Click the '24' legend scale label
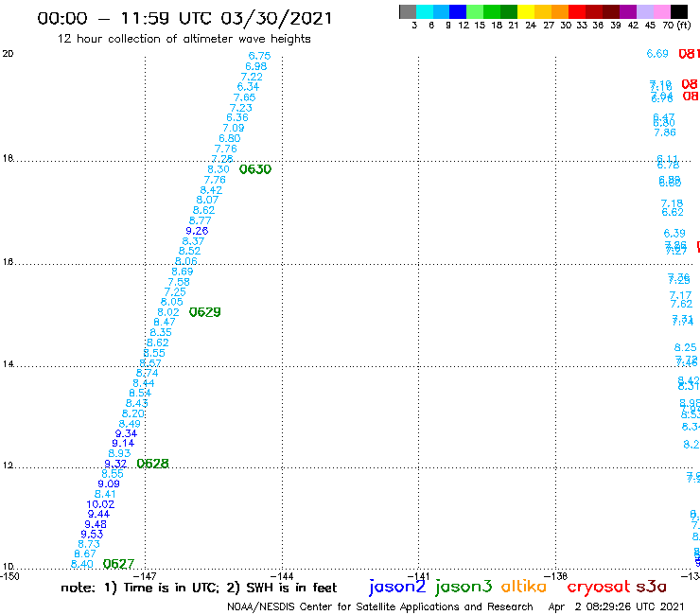 (x=531, y=25)
